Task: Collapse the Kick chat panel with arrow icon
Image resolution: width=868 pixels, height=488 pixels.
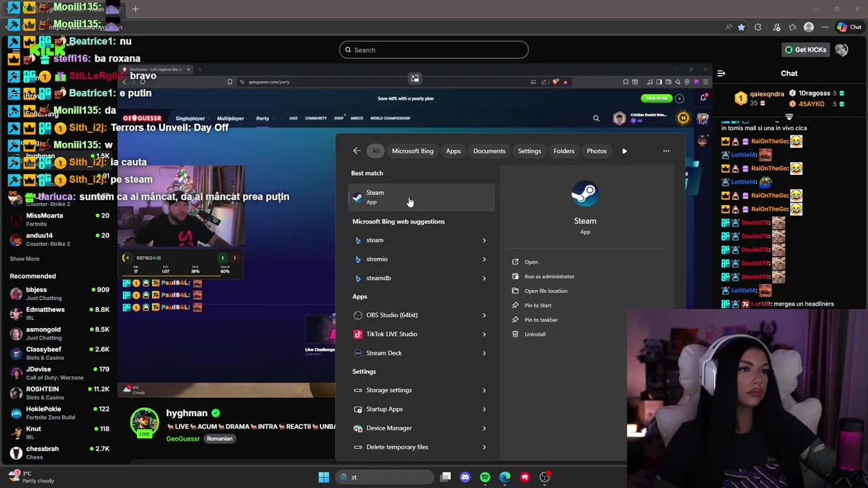Action: click(x=722, y=73)
